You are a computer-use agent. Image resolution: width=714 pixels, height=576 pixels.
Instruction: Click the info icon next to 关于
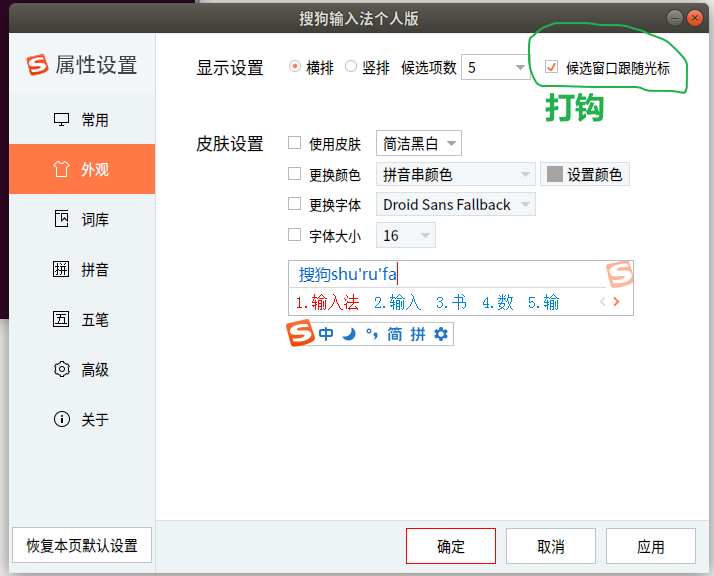pos(61,419)
